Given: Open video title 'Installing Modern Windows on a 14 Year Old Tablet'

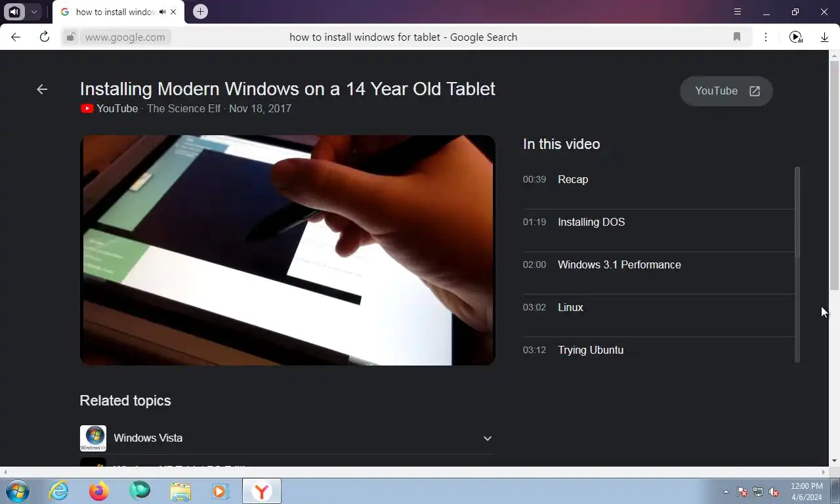Looking at the screenshot, I should 287,89.
